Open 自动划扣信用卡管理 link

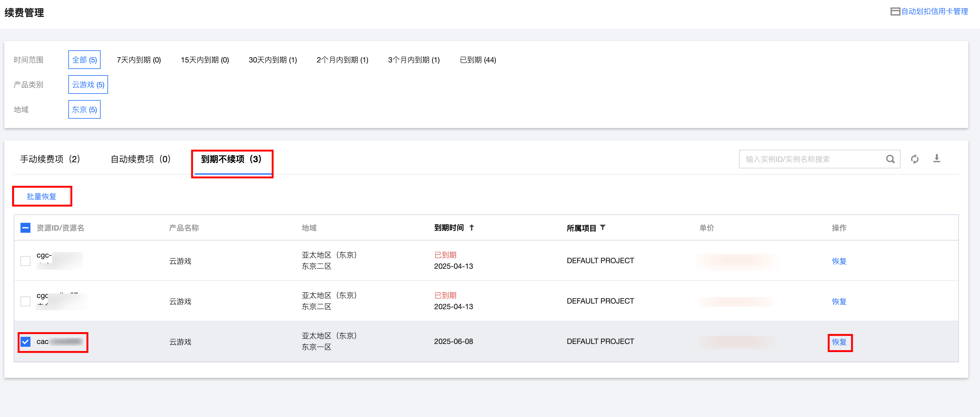[x=934, y=12]
